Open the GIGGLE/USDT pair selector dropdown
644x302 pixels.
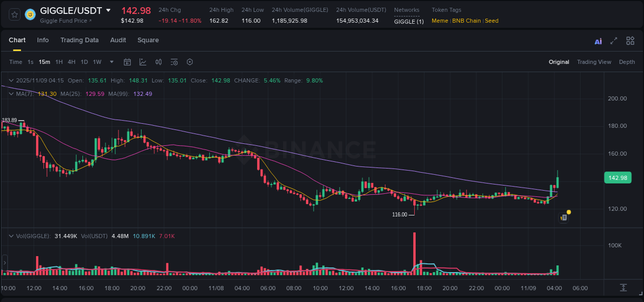108,10
